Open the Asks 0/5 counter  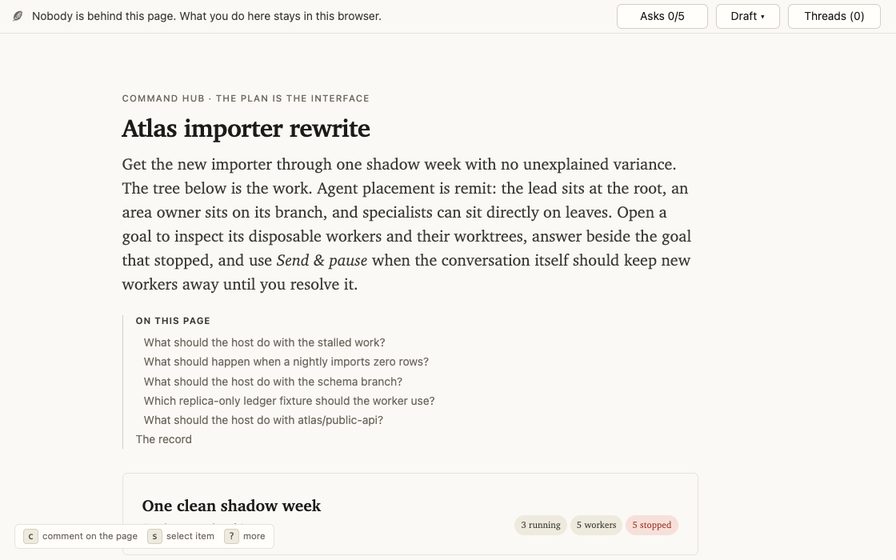click(662, 16)
